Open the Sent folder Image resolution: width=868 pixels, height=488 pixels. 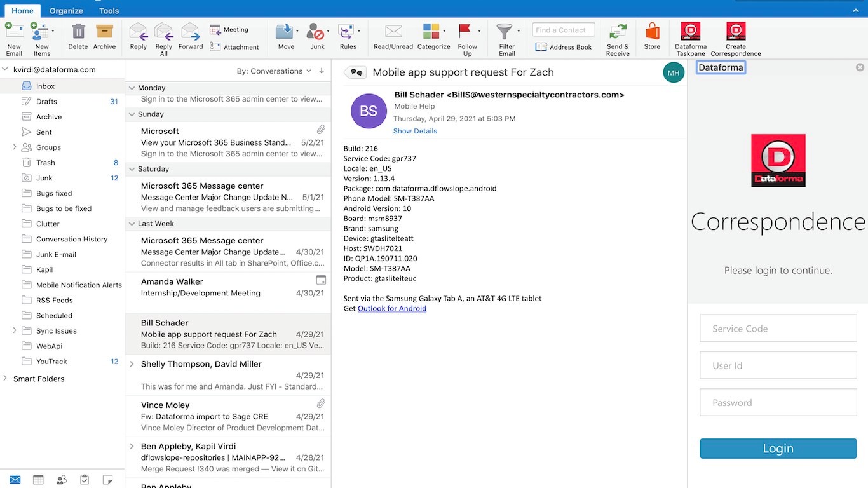point(63,132)
